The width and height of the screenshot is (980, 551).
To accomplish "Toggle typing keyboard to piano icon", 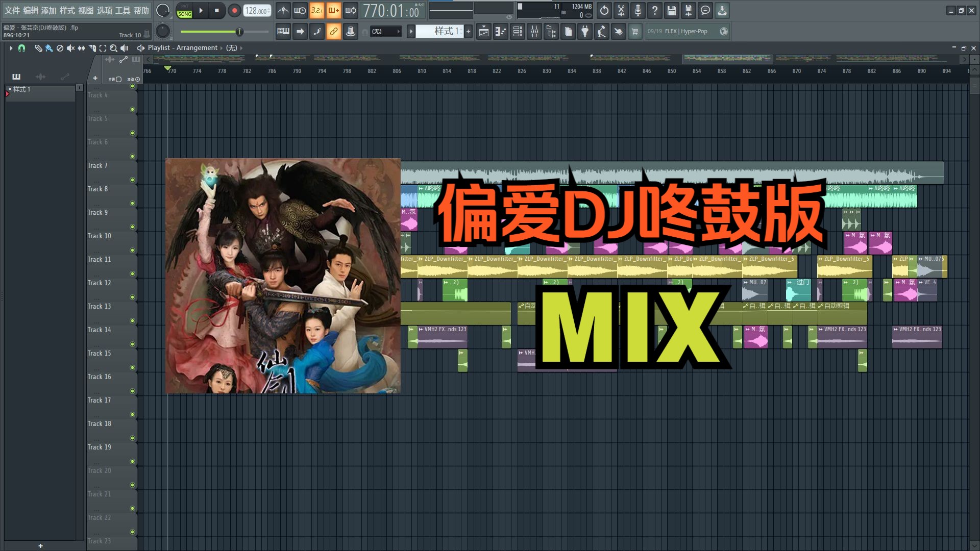I will tap(283, 32).
